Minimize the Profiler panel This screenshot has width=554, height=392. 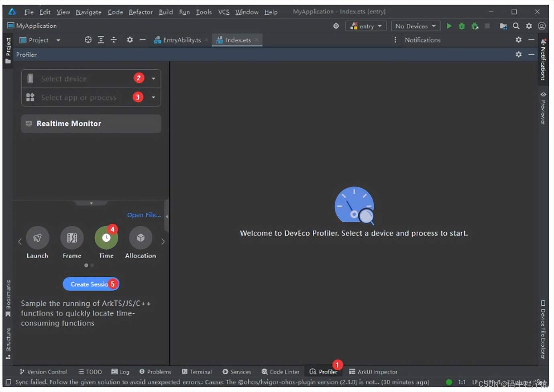[532, 54]
